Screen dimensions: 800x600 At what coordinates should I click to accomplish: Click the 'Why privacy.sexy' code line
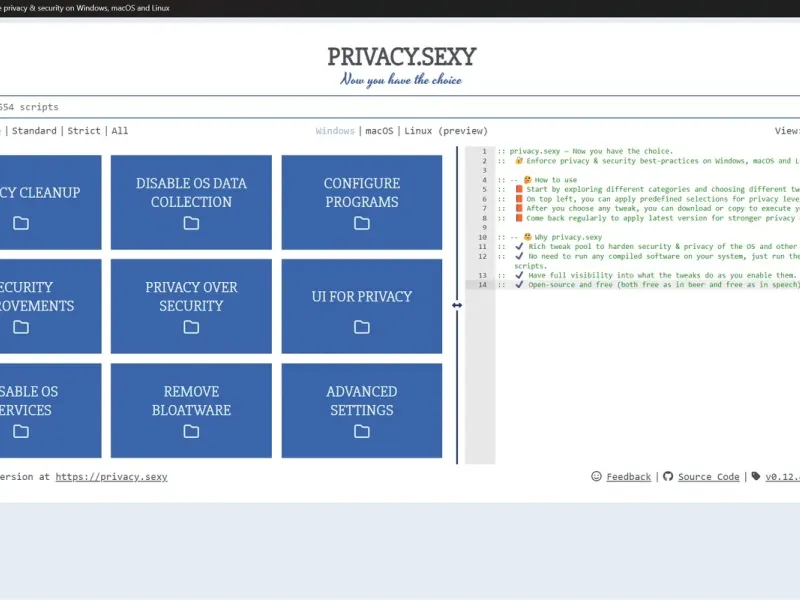point(550,237)
